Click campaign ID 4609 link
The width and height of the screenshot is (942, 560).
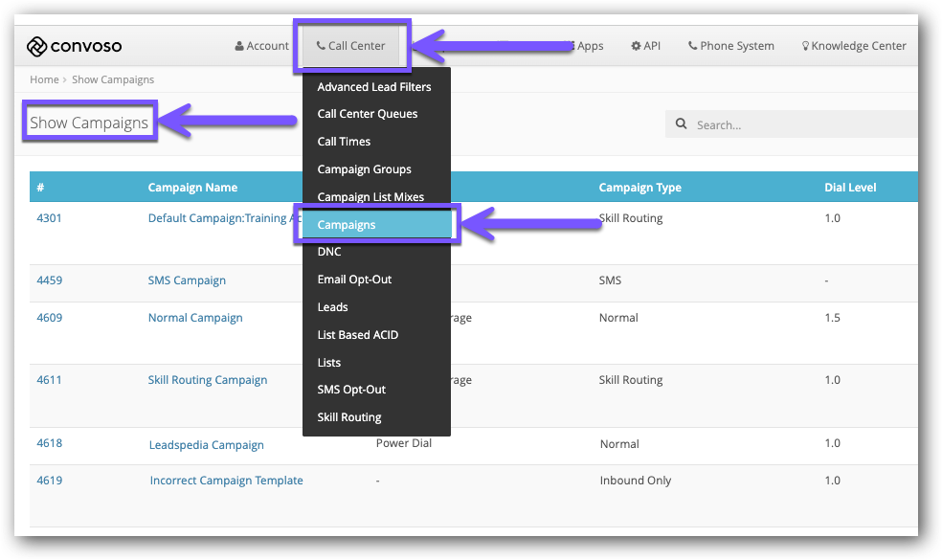pyautogui.click(x=49, y=317)
